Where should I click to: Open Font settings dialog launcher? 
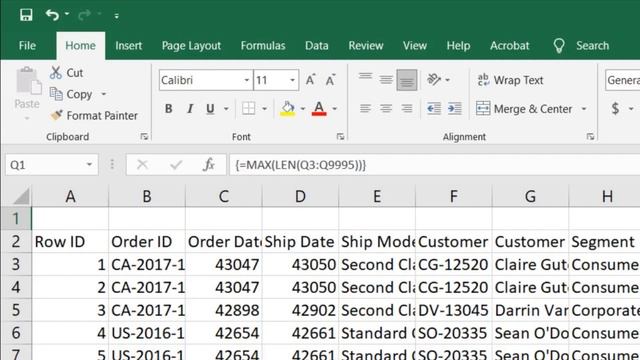(x=340, y=137)
